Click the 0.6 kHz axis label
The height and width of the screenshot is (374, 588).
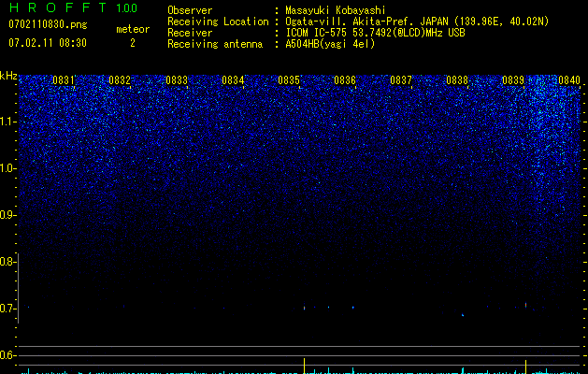7,355
